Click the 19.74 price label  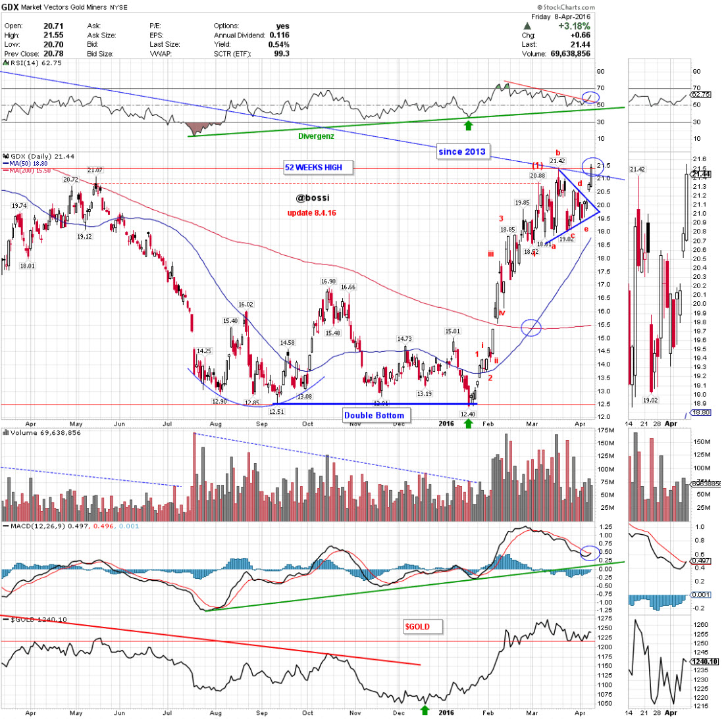19,205
